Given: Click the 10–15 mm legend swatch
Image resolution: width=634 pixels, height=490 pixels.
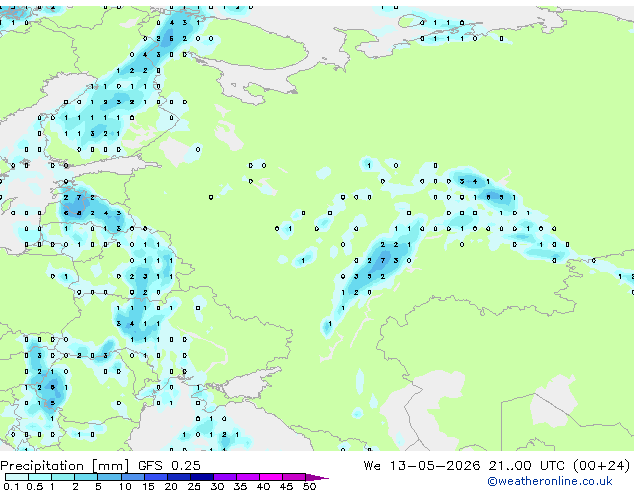Looking at the screenshot, I should tap(132, 477).
